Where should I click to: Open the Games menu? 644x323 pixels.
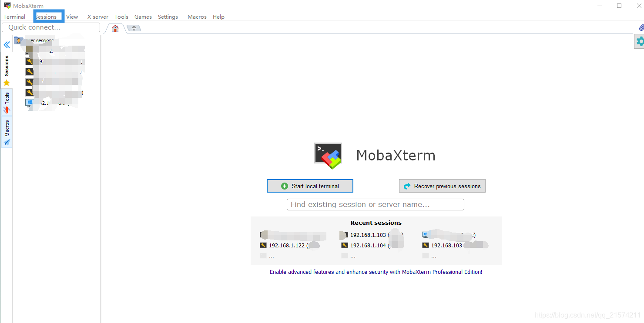pos(143,17)
